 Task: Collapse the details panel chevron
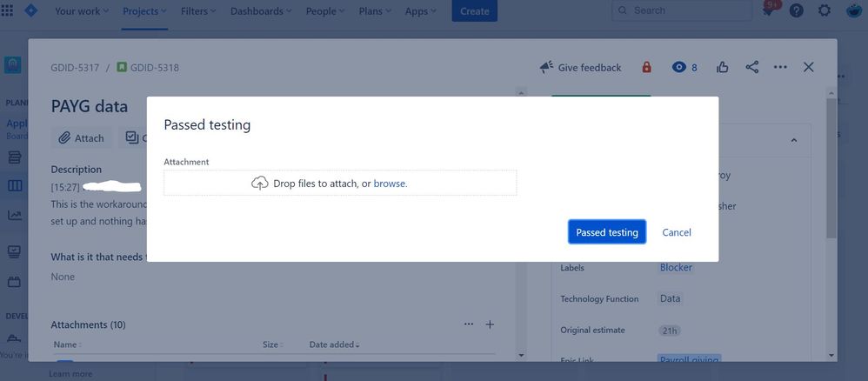pyautogui.click(x=794, y=140)
